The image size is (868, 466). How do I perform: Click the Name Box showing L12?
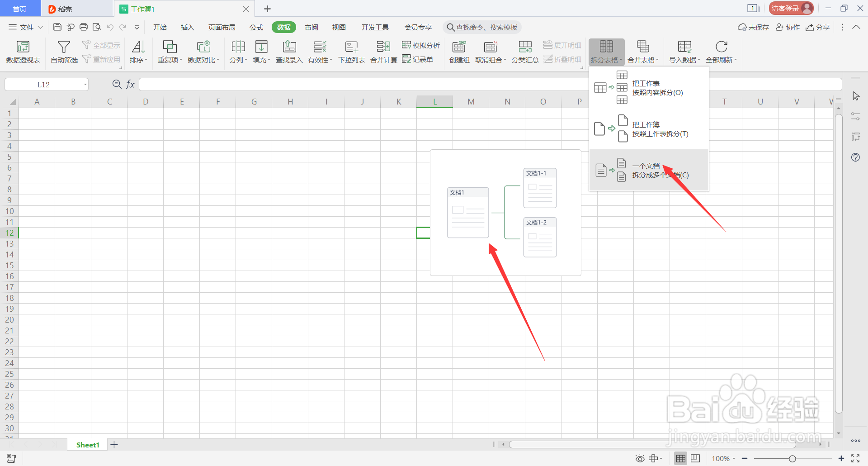click(x=46, y=85)
